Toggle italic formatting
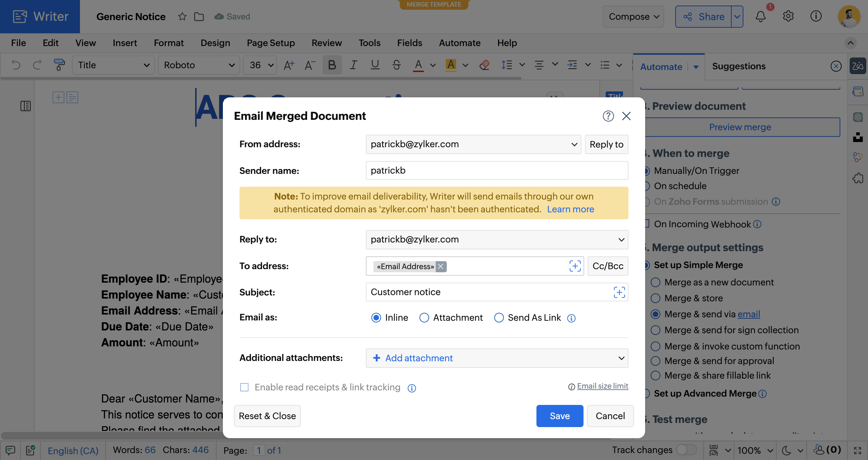This screenshot has height=460, width=868. click(353, 65)
